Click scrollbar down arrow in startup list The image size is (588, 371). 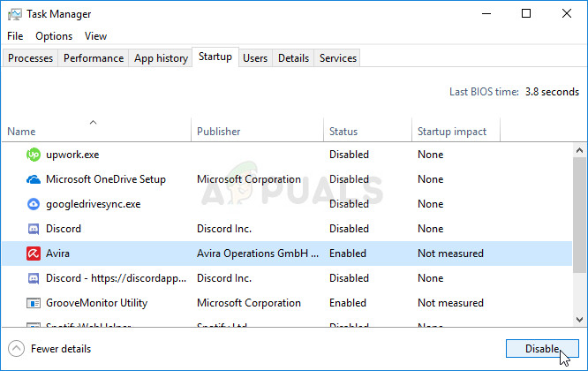point(578,319)
